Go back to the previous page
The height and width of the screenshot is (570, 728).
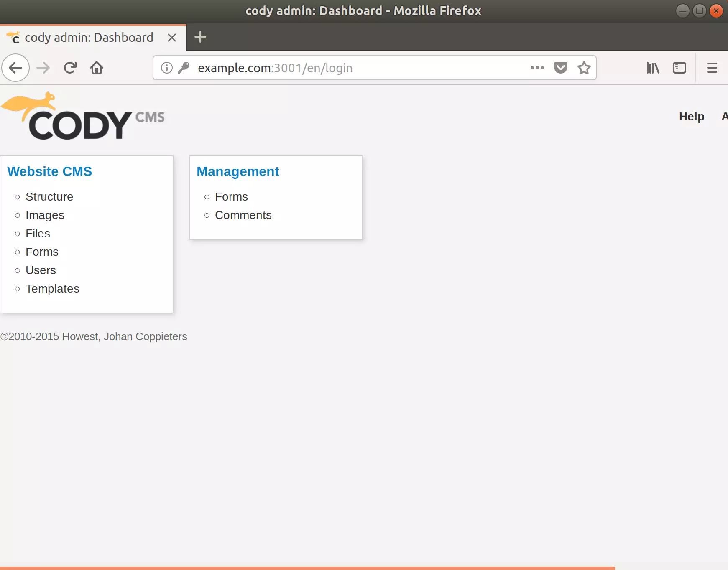(15, 68)
